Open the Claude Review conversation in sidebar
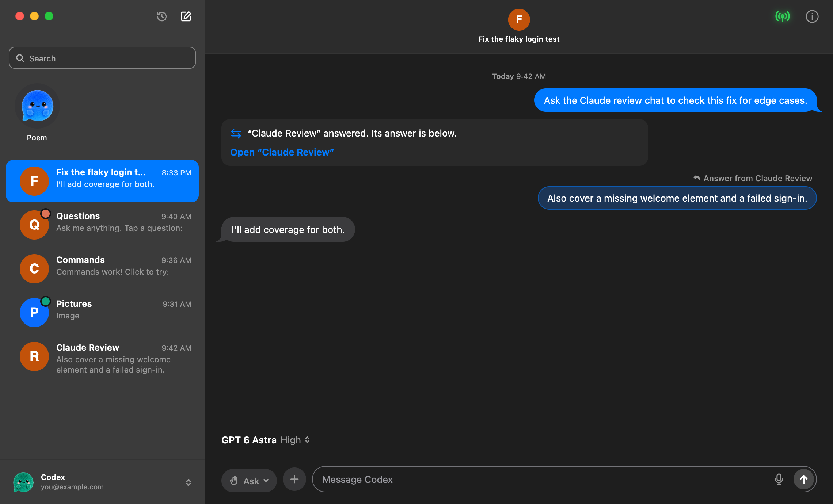Screen dimensions: 833x504 click(x=102, y=359)
